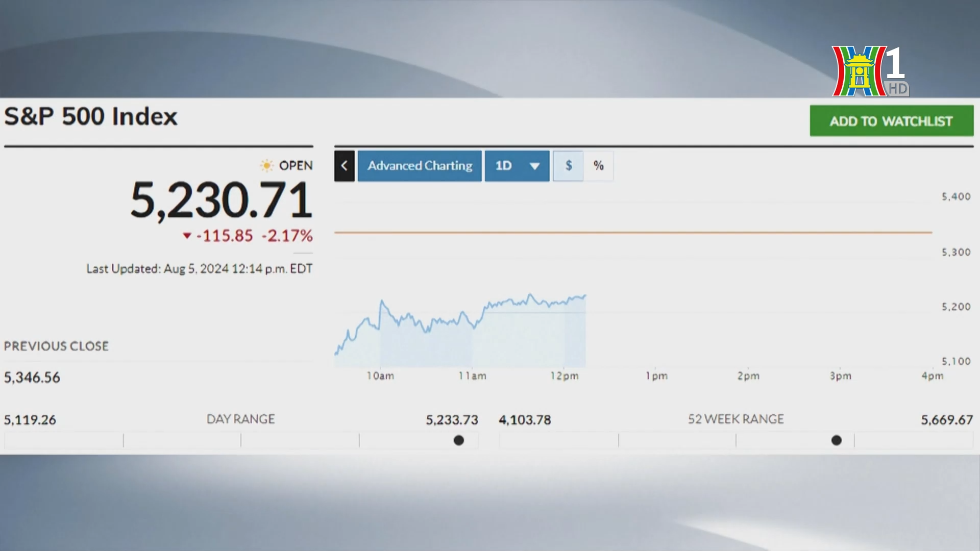Click the Day Range marker dot
This screenshot has height=551, width=980.
[459, 440]
